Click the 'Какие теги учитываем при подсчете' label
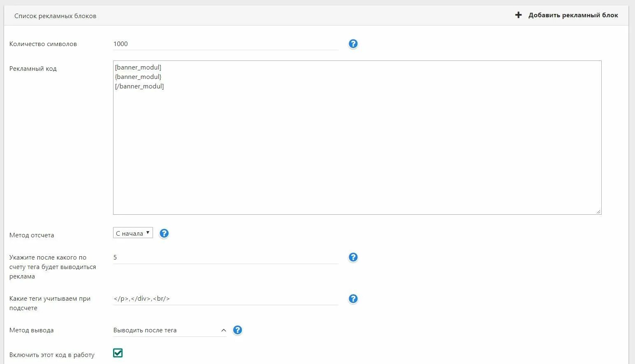 50,303
